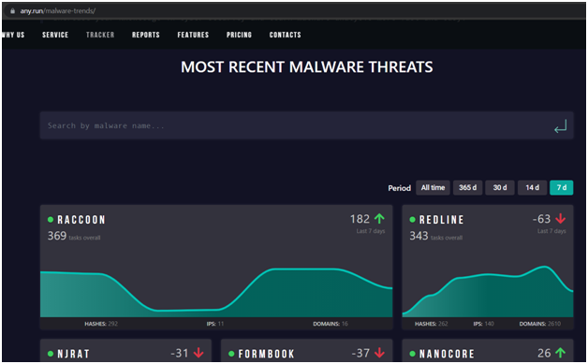Select the 14 d period filter
Image resolution: width=588 pixels, height=364 pixels.
pos(532,188)
